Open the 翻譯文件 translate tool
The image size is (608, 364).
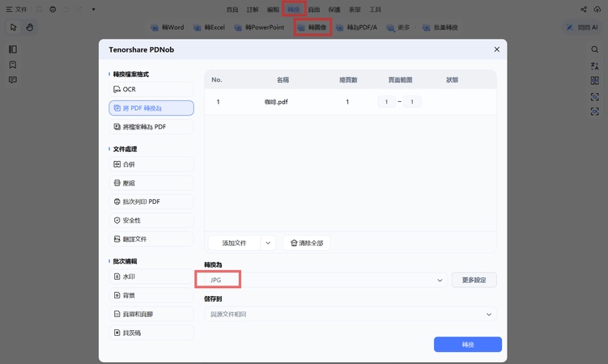[151, 239]
